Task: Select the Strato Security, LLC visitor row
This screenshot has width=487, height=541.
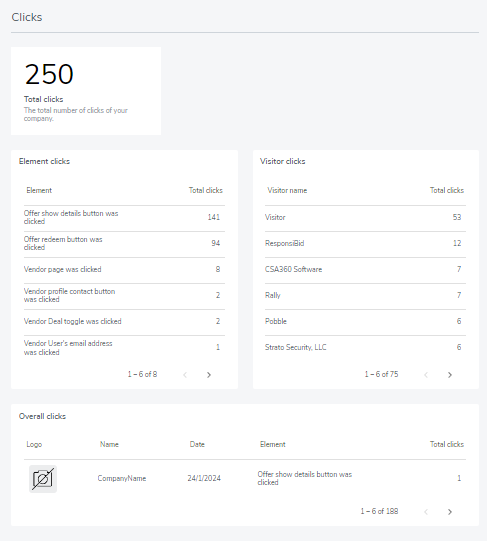Action: click(x=365, y=348)
